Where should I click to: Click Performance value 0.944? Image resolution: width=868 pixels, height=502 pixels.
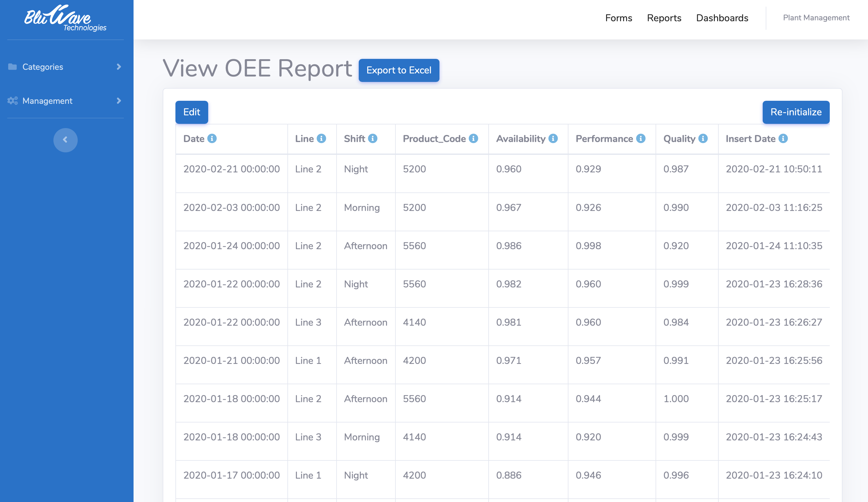[588, 399]
